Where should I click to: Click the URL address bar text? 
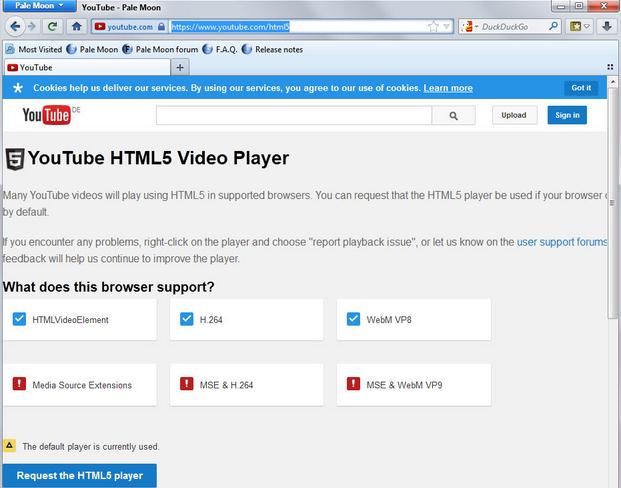[x=230, y=27]
